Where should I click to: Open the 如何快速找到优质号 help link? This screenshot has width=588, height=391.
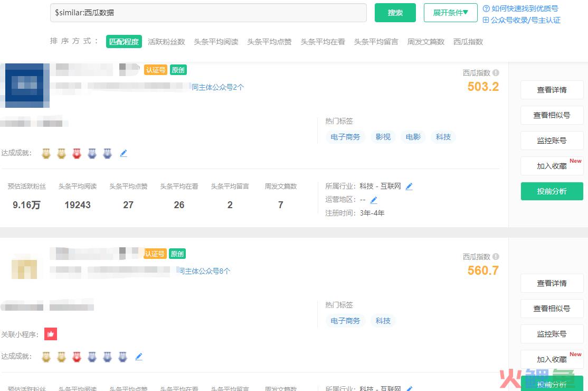pos(520,8)
